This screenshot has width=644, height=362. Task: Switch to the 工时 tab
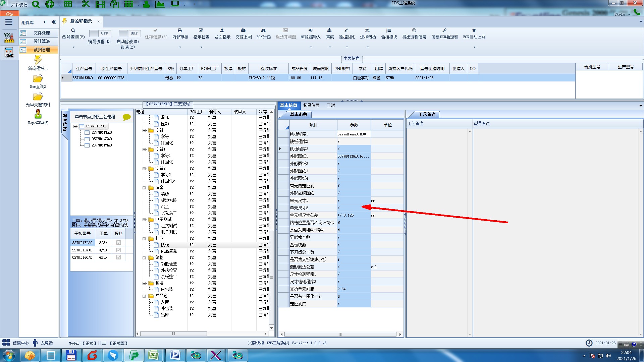tap(331, 105)
